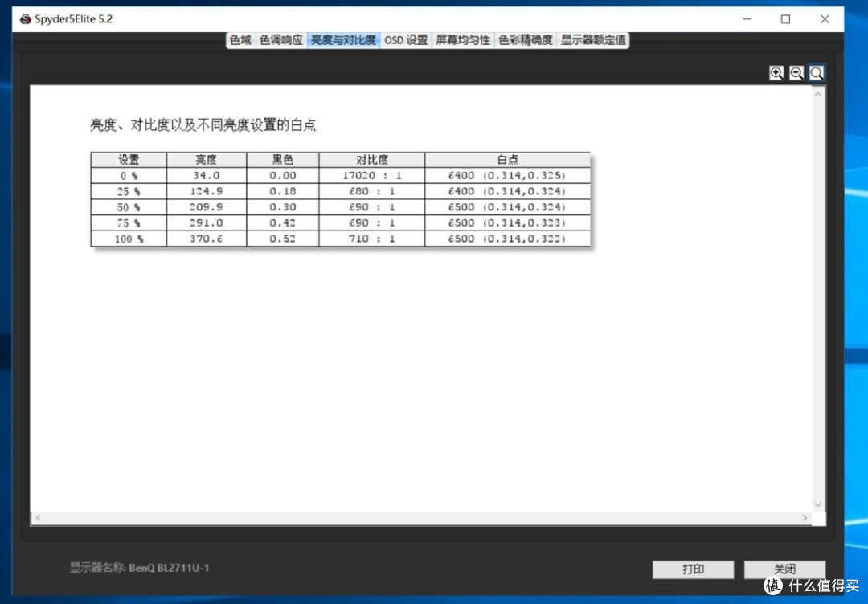
Task: Click the 75 % setting cell
Action: pyautogui.click(x=129, y=223)
